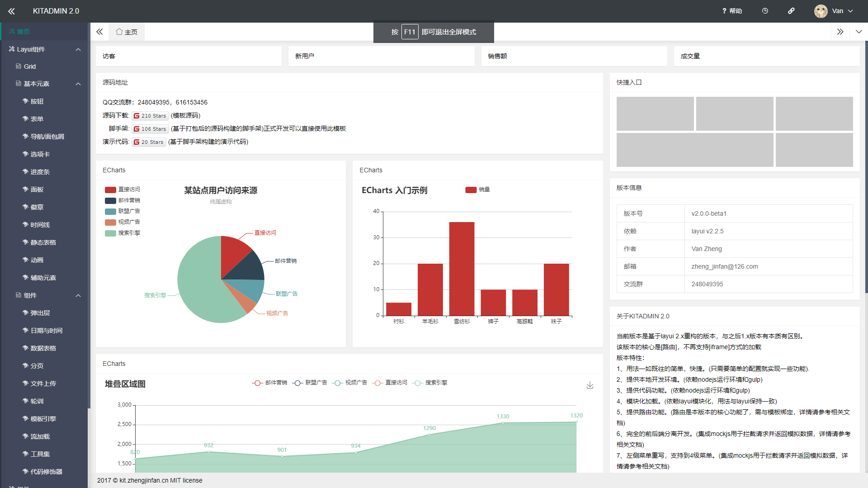Collapse the 组件 submenu chevron
Viewport: 868px width, 488px height.
pyautogui.click(x=78, y=295)
